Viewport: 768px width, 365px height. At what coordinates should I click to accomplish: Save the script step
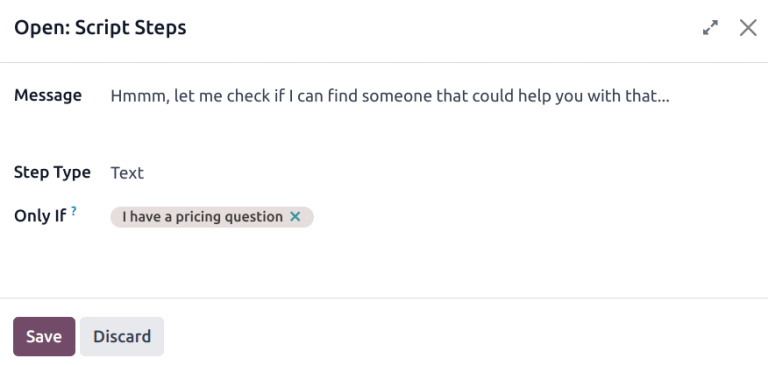click(44, 337)
